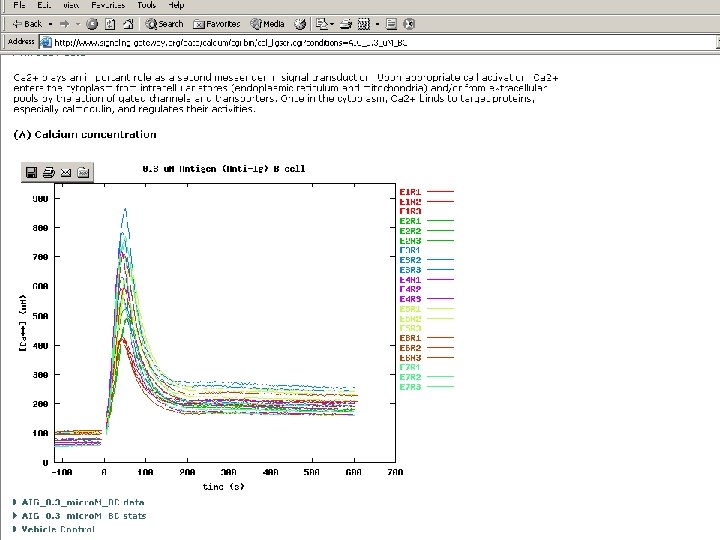Click the History toolbar icon

[299, 23]
